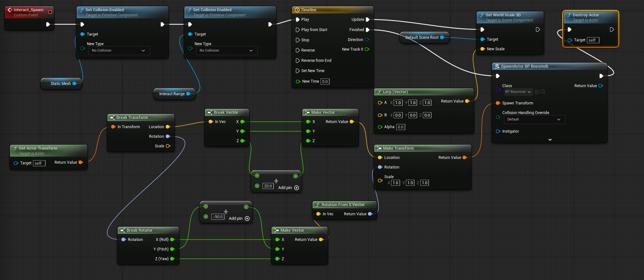Click Get Actor Transform Target self field
Viewport: 644px width, 280px height.
[x=39, y=163]
